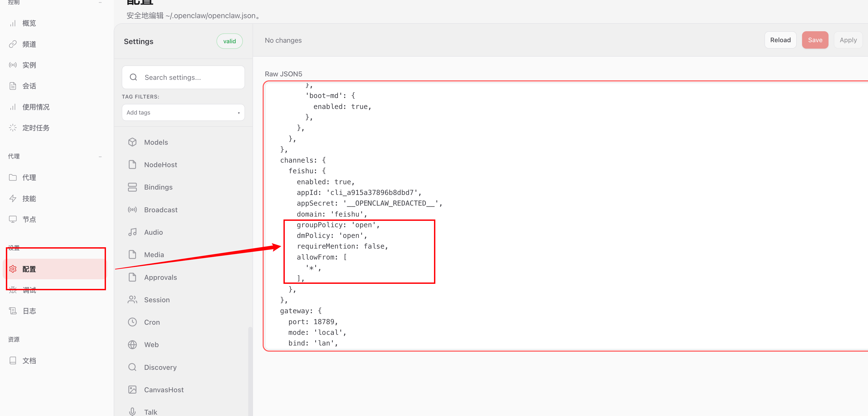Click the CanvasHost image icon

[132, 390]
